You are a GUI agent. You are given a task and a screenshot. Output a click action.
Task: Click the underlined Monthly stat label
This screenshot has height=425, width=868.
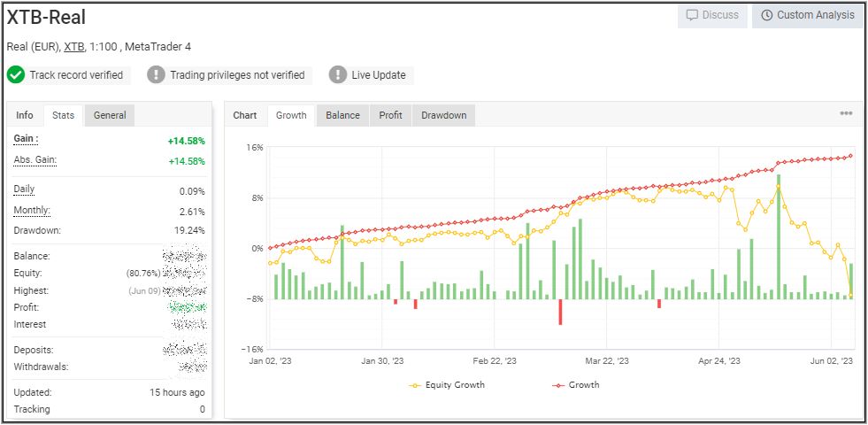(x=32, y=211)
